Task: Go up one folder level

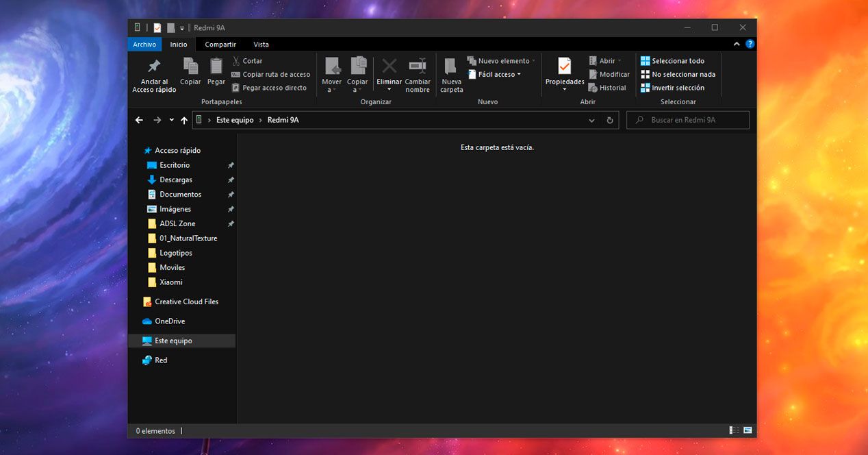Action: point(184,120)
